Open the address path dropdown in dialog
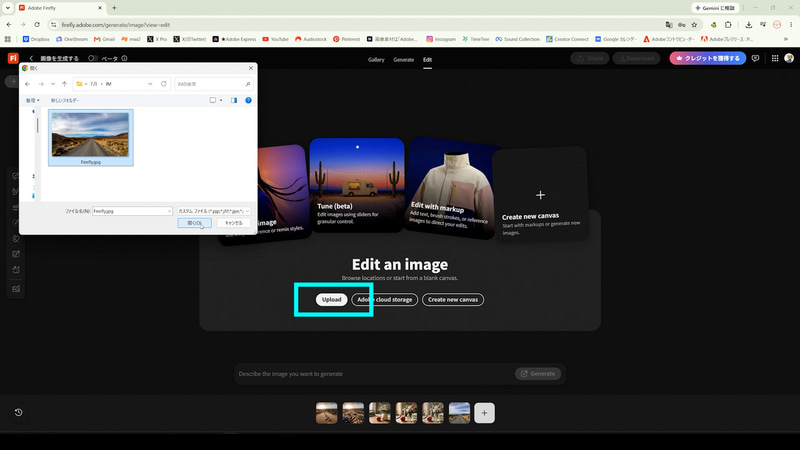The width and height of the screenshot is (800, 450). click(150, 84)
